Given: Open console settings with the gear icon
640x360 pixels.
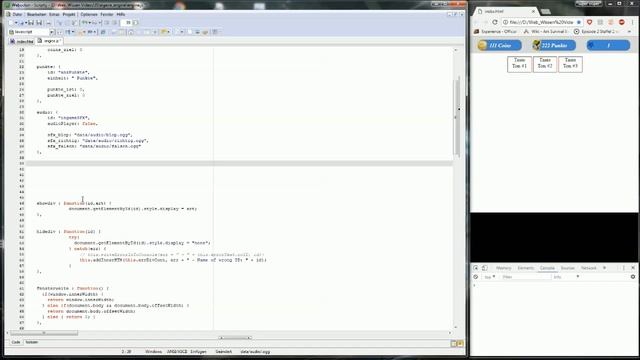Looking at the screenshot, I should [x=633, y=277].
